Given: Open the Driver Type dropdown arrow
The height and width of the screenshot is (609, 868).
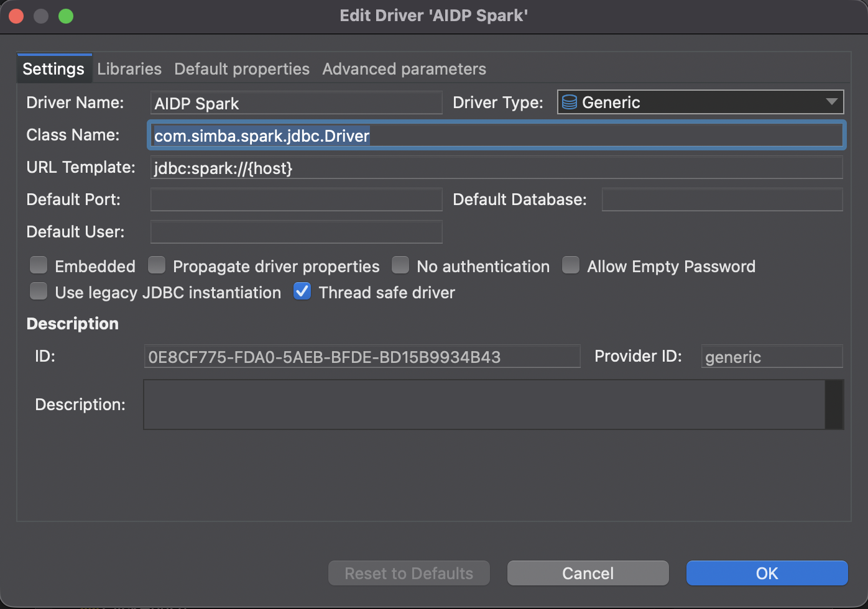Looking at the screenshot, I should coord(831,103).
